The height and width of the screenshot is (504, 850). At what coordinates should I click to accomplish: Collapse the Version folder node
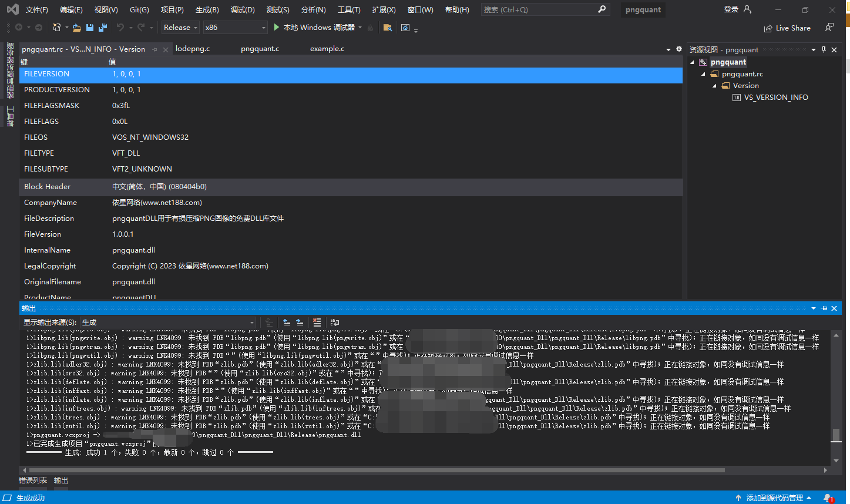click(x=715, y=86)
